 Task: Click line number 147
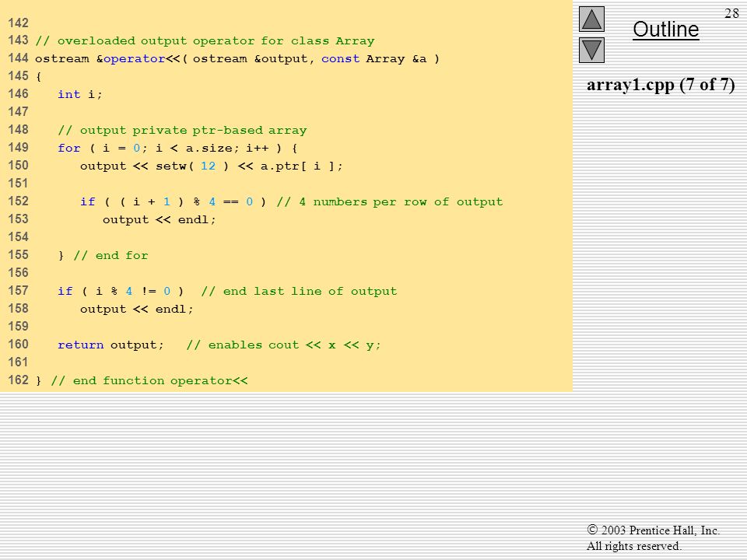click(18, 112)
